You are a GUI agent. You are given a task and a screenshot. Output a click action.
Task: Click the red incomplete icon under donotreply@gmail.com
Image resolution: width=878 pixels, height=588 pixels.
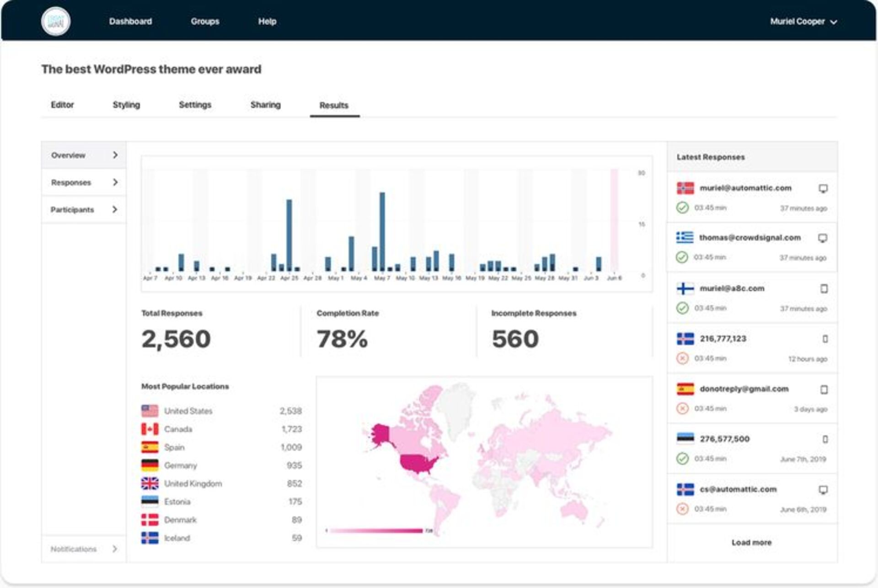[681, 408]
